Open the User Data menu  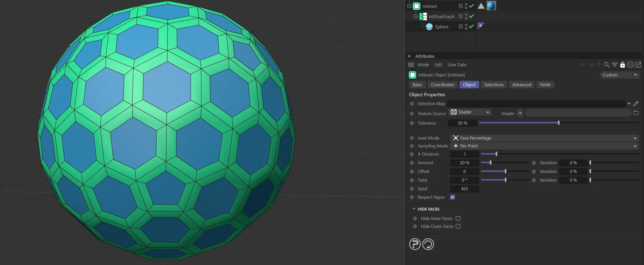(457, 65)
